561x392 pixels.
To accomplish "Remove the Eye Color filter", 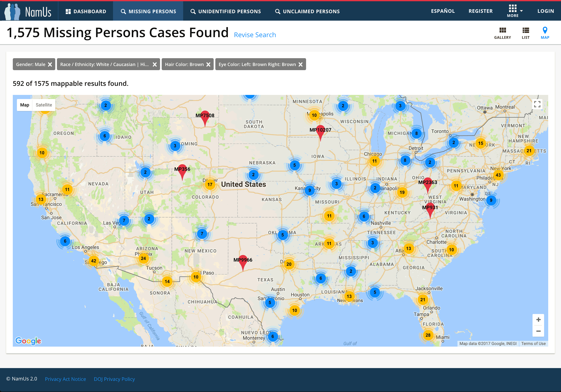I will (301, 65).
